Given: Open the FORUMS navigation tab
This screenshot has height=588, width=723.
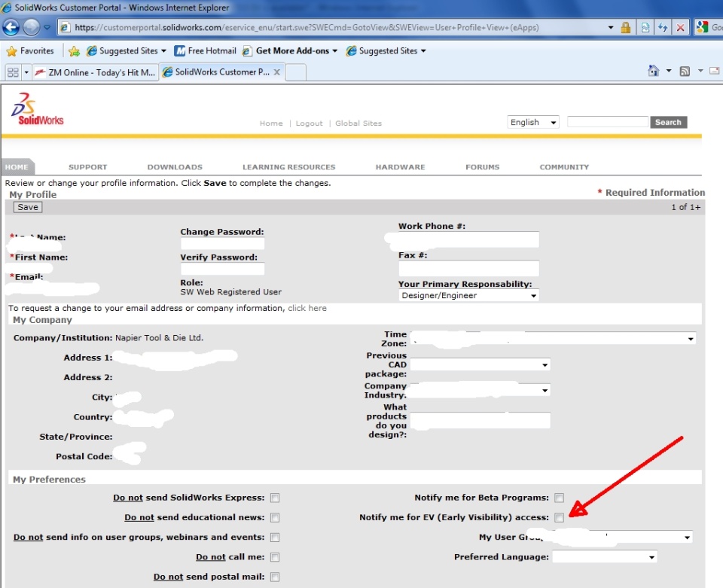Looking at the screenshot, I should tap(482, 167).
